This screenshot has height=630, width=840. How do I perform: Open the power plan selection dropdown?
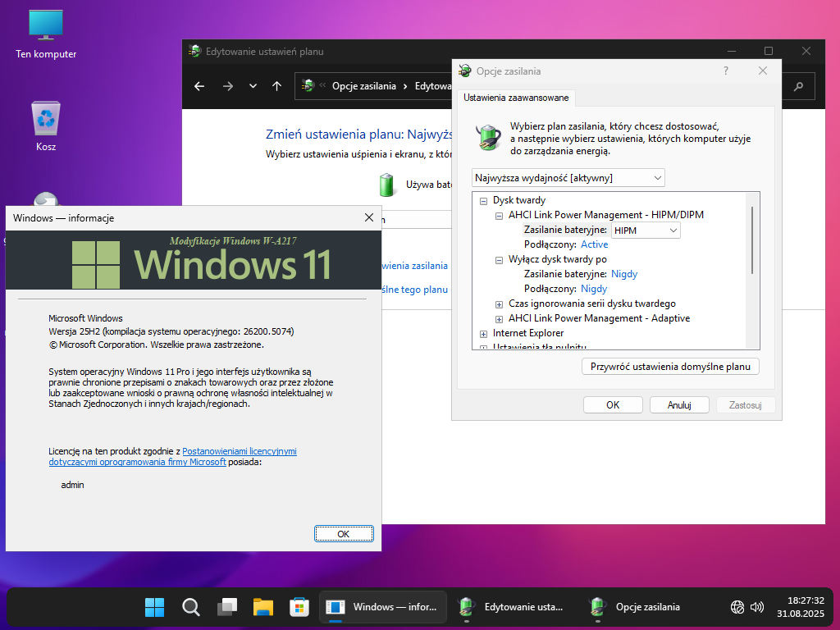pyautogui.click(x=568, y=178)
